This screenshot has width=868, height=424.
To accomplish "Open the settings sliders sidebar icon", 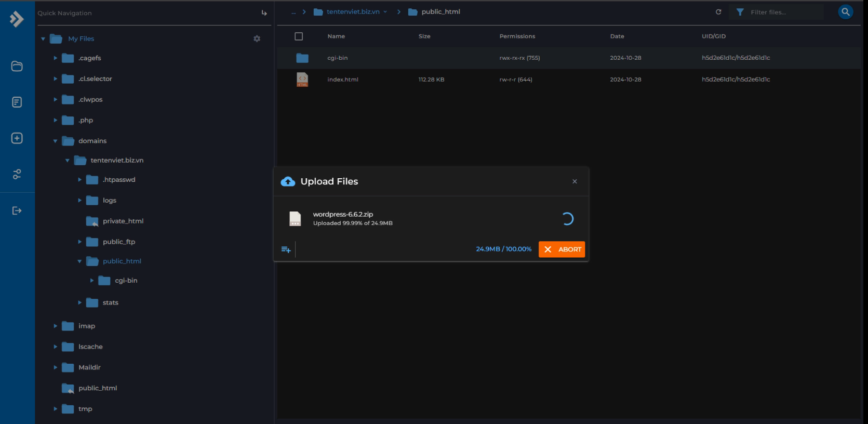I will [17, 174].
